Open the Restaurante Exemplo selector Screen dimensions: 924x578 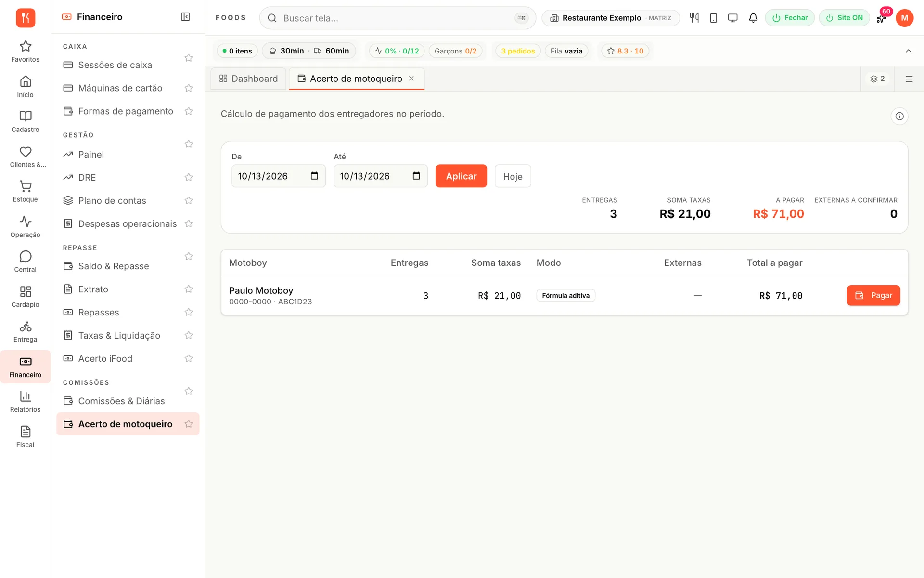(610, 18)
